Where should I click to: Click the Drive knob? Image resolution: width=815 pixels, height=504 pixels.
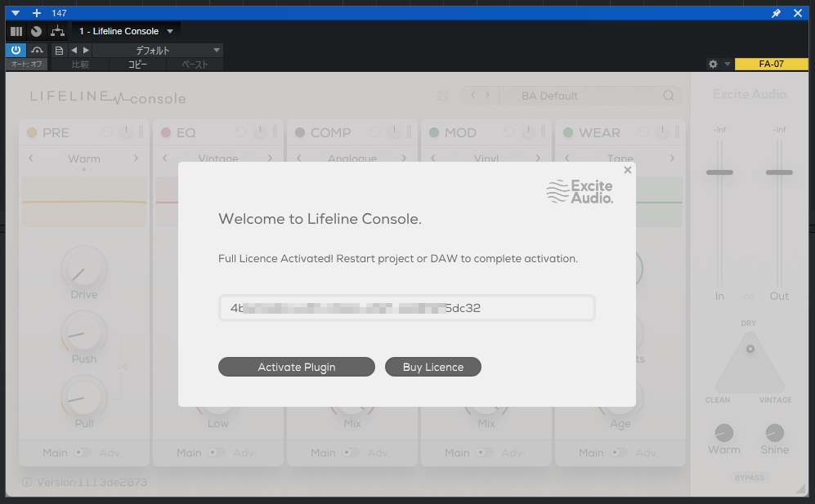click(83, 269)
